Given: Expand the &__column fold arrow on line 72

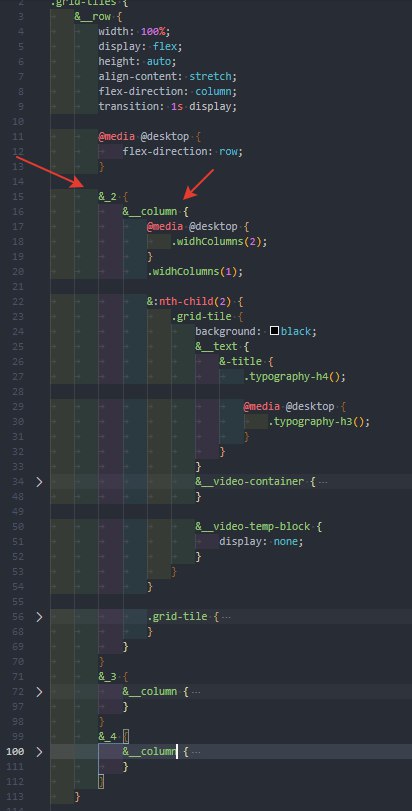Looking at the screenshot, I should [x=39, y=692].
